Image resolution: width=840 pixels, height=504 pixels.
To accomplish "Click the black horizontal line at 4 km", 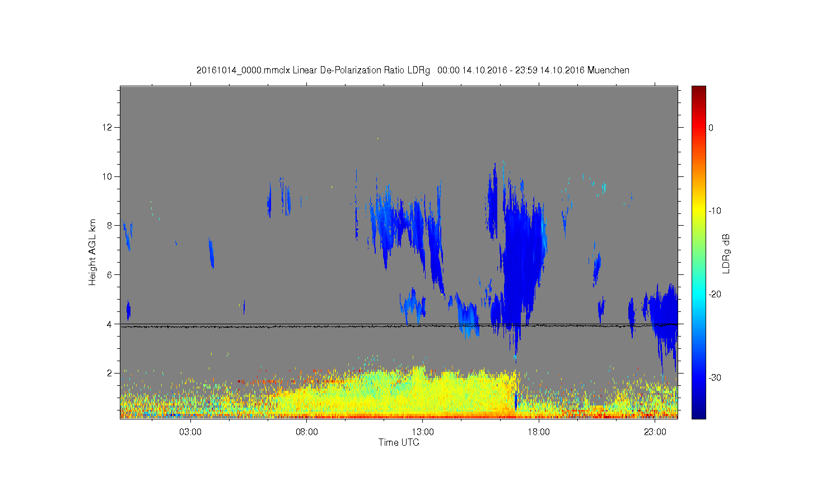I will [399, 324].
